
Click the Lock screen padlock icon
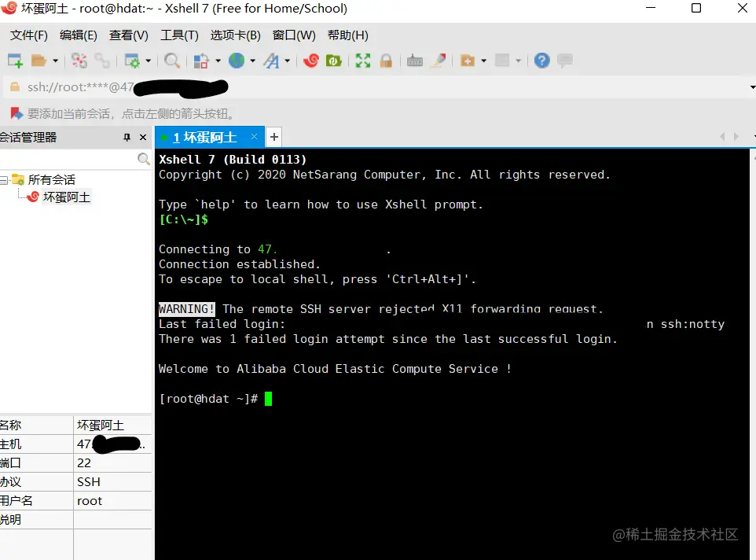point(386,61)
